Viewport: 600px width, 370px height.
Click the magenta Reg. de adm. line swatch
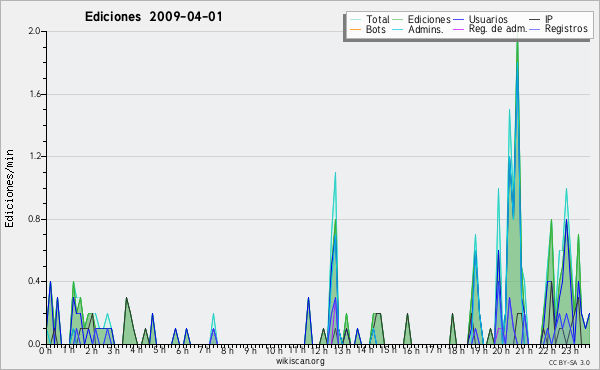click(458, 29)
